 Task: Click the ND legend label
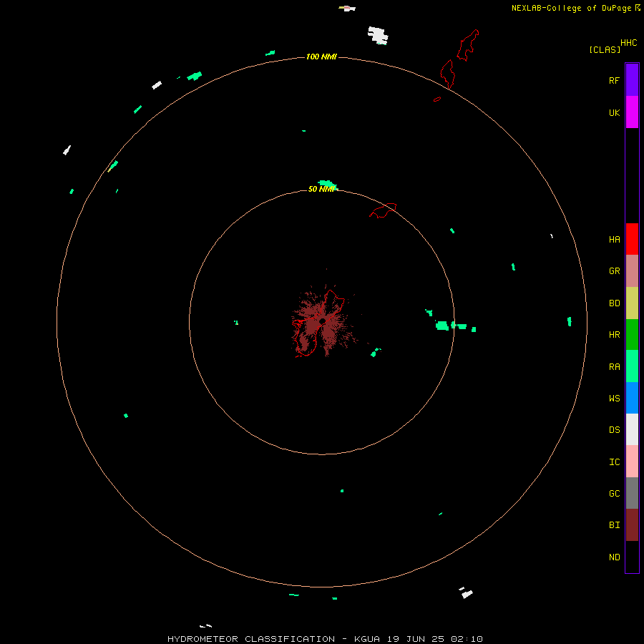(x=614, y=557)
